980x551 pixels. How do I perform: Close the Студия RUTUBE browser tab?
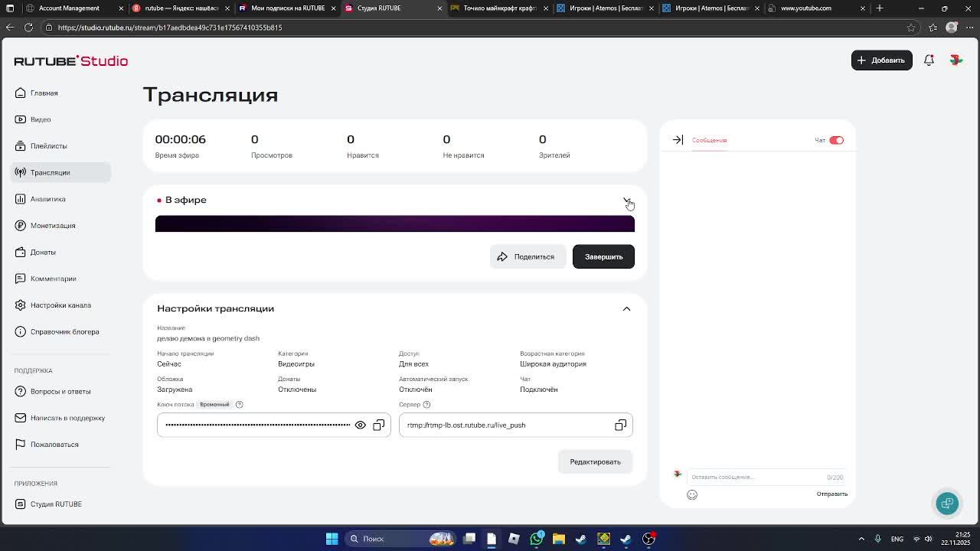coord(439,8)
